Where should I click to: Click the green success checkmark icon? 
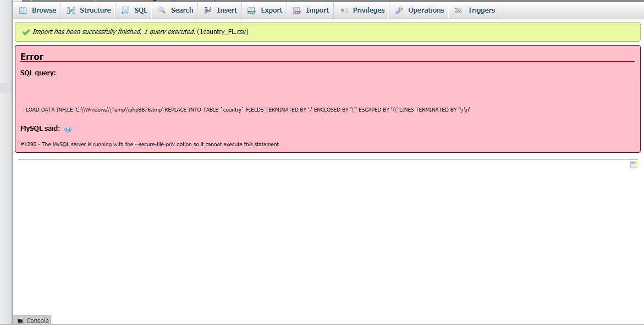click(x=26, y=32)
